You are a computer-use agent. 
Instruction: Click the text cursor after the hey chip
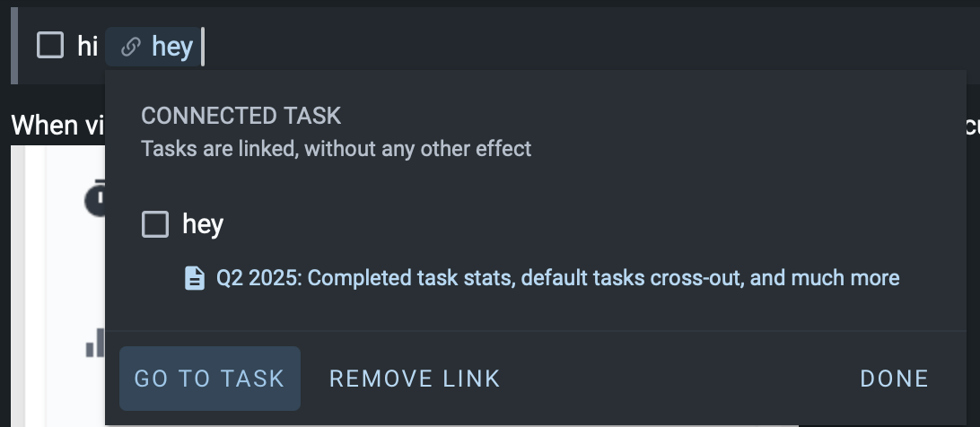(x=202, y=47)
